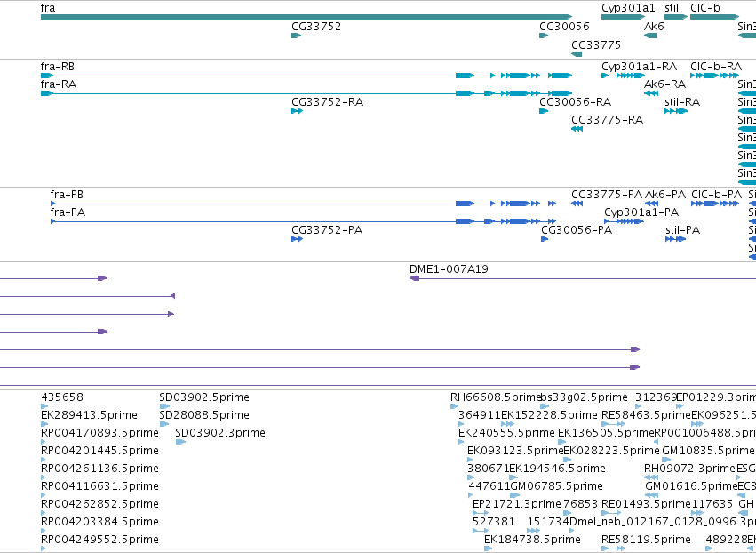Screen dimensions: 756x553
Task: Select EST GM01616.5prime
Action: point(652,495)
